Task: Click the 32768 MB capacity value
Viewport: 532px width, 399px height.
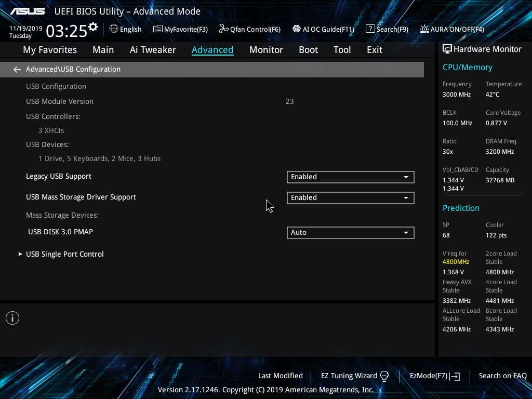Action: click(500, 180)
